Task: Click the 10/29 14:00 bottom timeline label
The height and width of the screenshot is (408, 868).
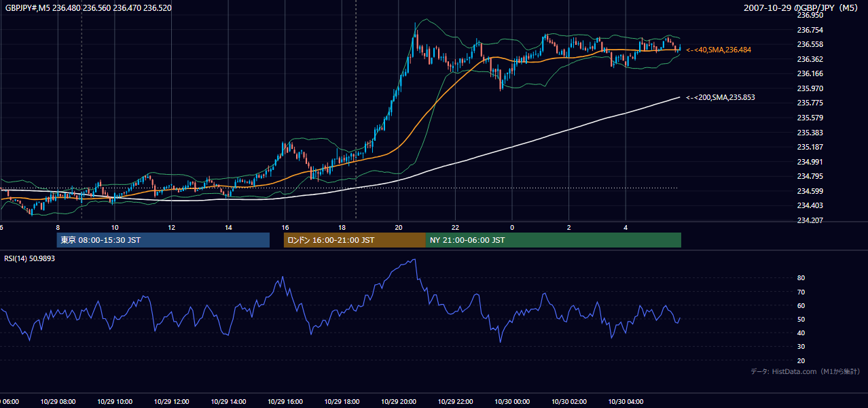Action: tap(228, 402)
